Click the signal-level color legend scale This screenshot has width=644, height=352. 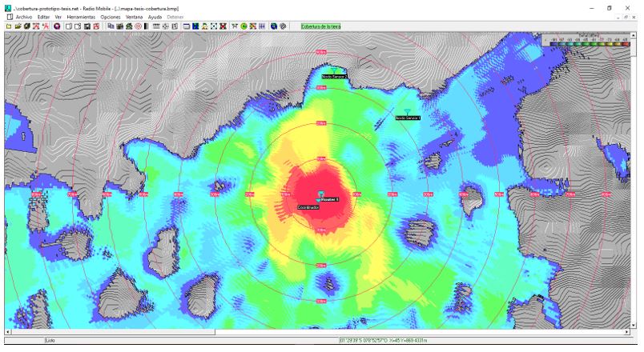[x=586, y=39]
